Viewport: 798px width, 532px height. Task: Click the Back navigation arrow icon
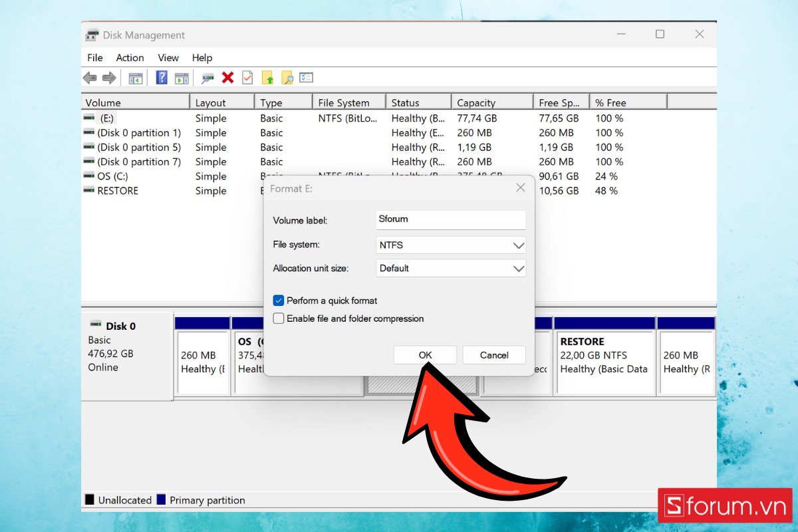click(x=90, y=77)
